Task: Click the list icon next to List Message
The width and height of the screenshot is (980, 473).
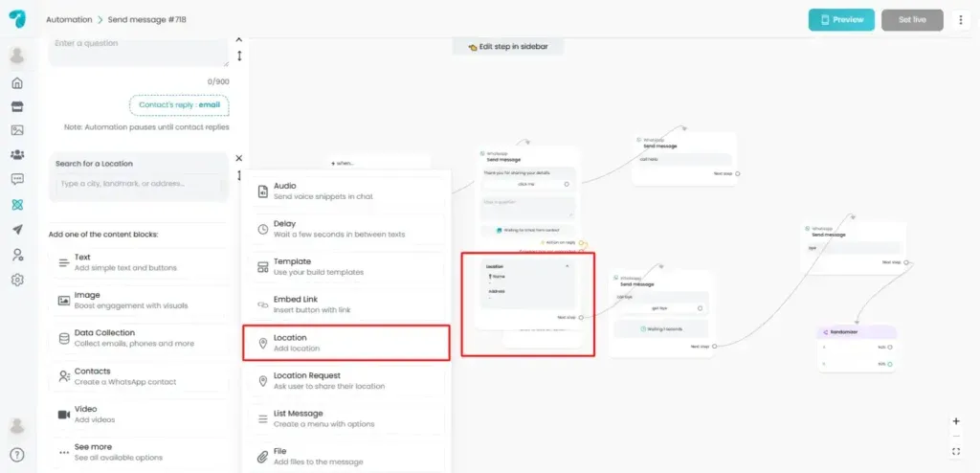Action: [x=263, y=418]
